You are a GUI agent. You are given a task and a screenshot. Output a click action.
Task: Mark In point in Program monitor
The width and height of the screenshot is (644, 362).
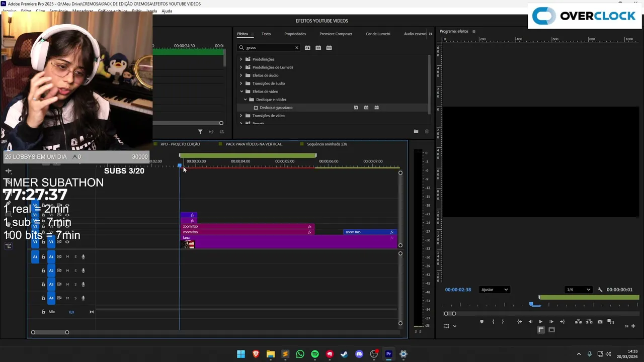[493, 322]
